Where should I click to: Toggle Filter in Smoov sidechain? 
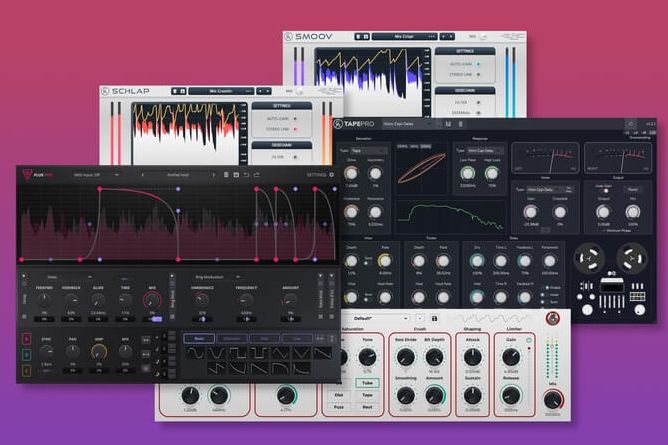click(x=478, y=103)
